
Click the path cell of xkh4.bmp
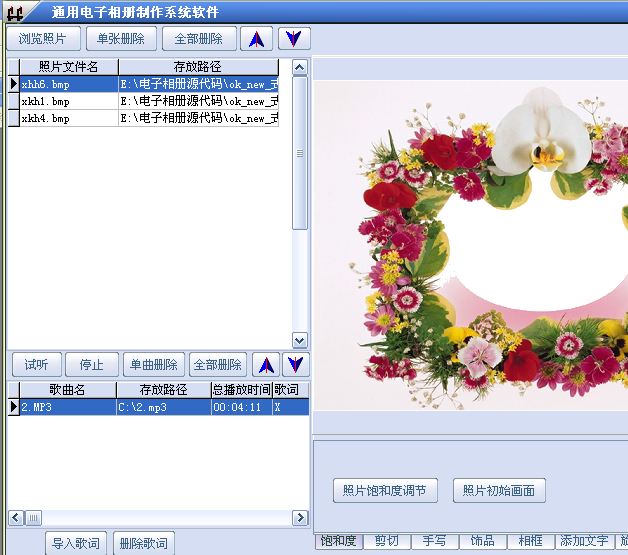pos(199,118)
